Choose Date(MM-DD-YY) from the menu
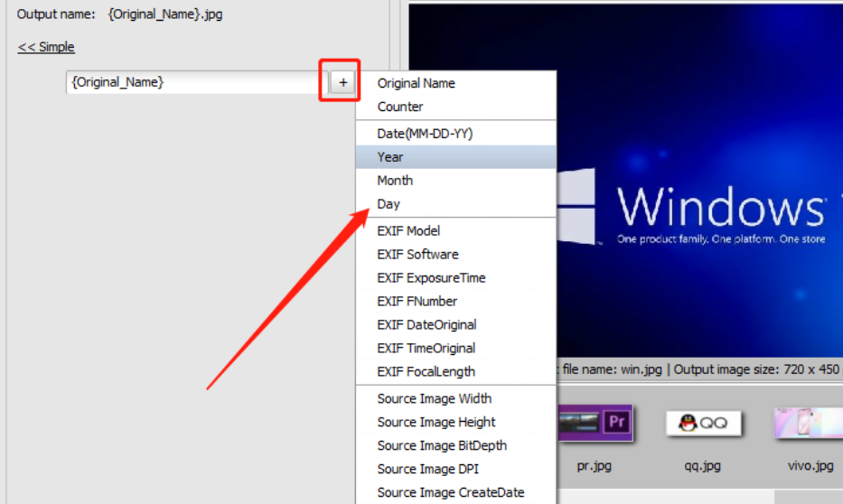The height and width of the screenshot is (504, 843). tap(456, 134)
